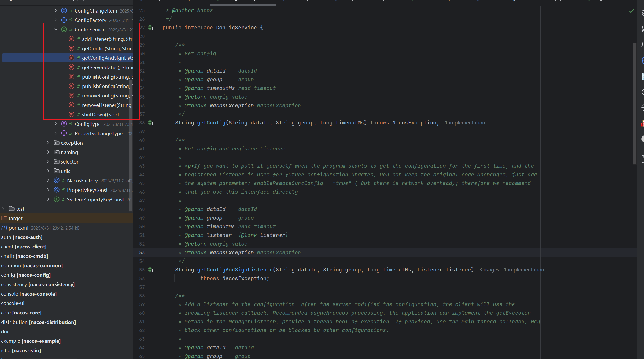This screenshot has width=644, height=359.
Task: Click the '3 usages' inlay hint
Action: coord(489,270)
